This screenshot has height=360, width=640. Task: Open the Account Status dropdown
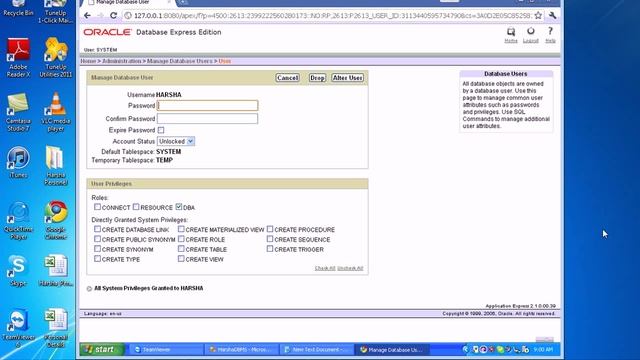point(176,141)
